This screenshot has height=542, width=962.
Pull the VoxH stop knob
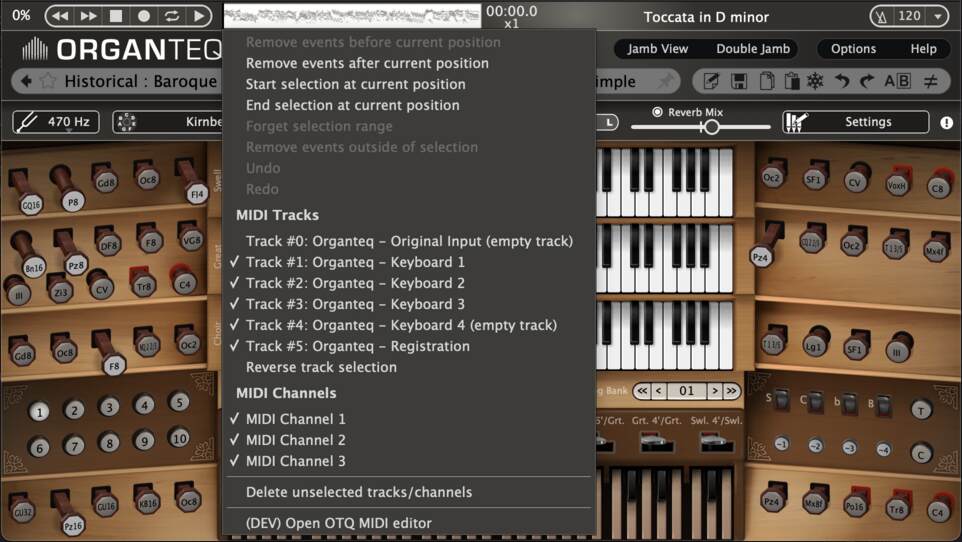coord(897,183)
